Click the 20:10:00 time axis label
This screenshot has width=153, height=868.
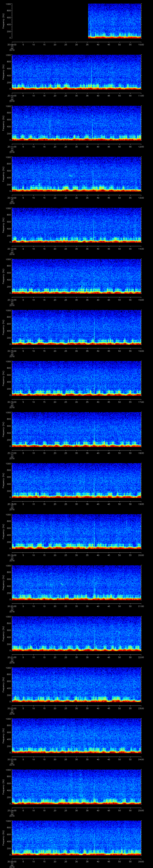[12, 95]
